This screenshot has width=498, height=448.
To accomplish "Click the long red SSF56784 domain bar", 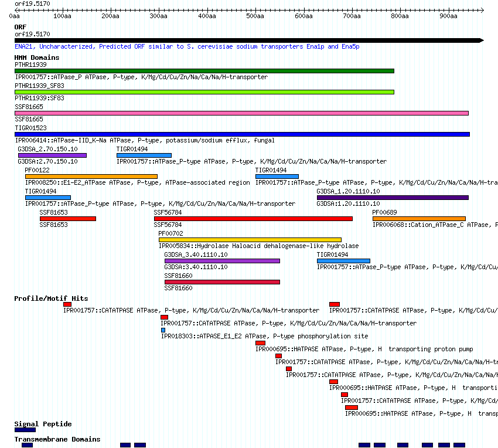I will click(x=253, y=219).
